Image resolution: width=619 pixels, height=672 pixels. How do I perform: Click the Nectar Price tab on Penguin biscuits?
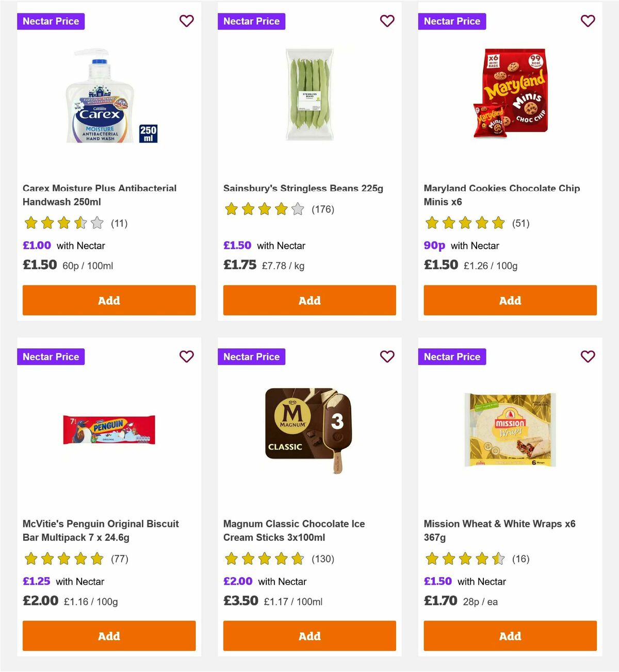[51, 357]
